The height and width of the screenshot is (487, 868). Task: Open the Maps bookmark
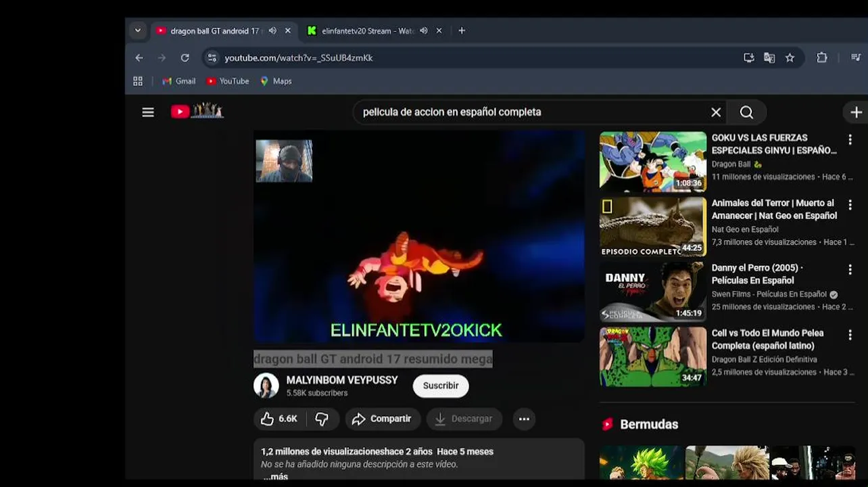(276, 81)
